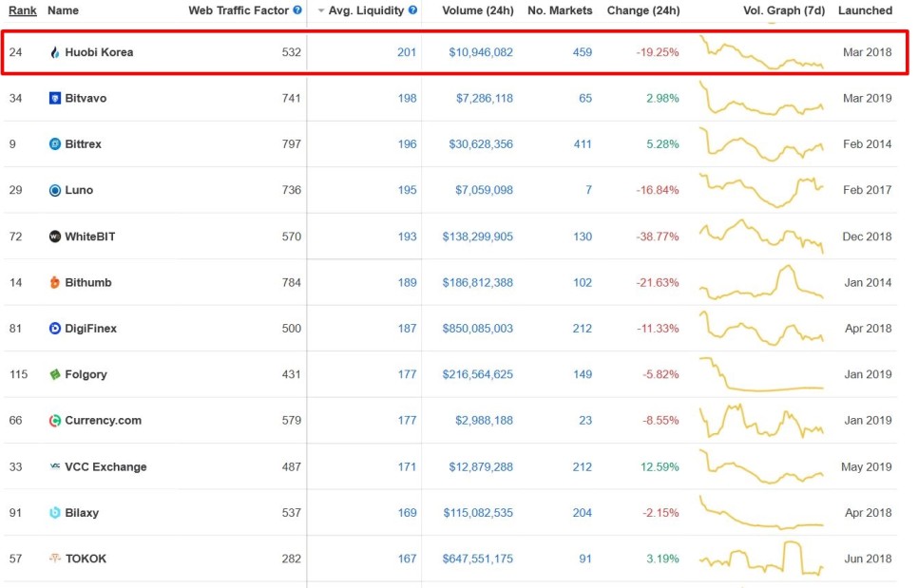Open the Huobi Korea exchange page
Viewport: 918px width, 588px height.
coord(99,52)
